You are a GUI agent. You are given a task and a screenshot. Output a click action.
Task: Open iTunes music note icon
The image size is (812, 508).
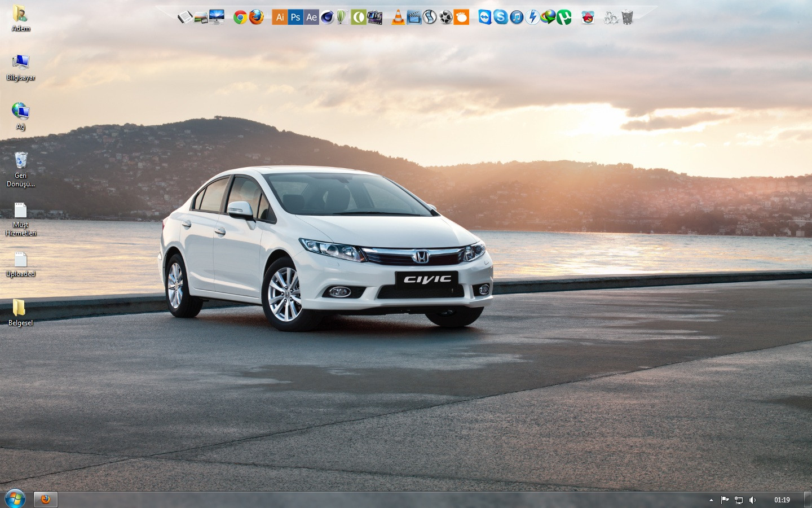[517, 17]
